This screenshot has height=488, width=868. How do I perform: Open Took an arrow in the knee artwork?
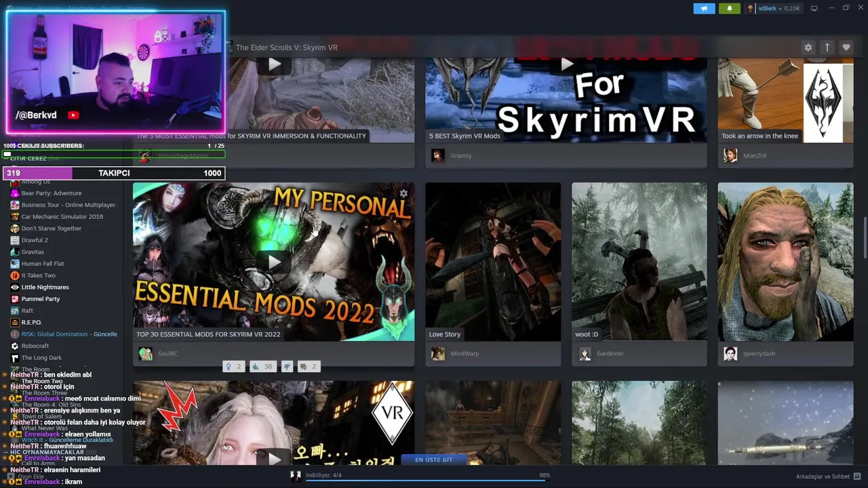coord(785,100)
